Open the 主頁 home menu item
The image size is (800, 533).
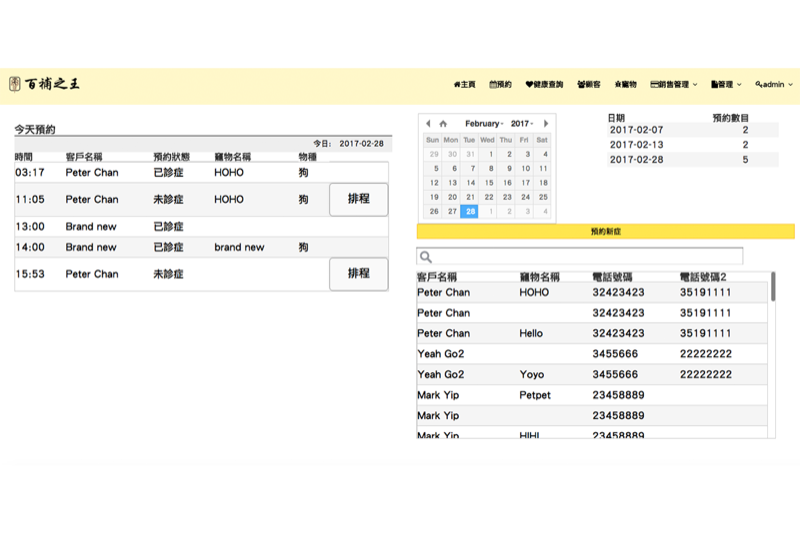464,85
